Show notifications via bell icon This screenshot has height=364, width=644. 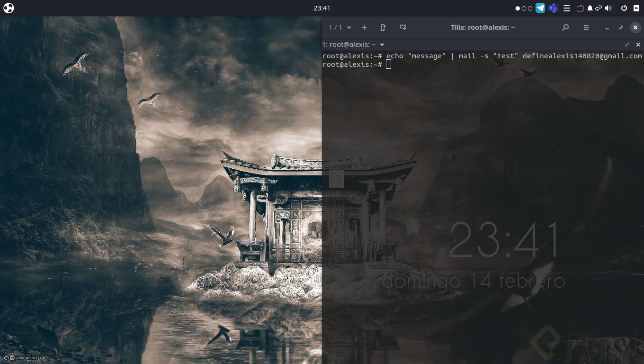pyautogui.click(x=590, y=8)
